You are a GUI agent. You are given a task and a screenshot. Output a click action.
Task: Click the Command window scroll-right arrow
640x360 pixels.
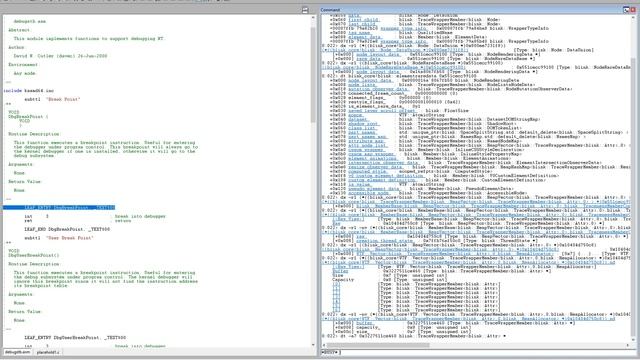coord(628,345)
